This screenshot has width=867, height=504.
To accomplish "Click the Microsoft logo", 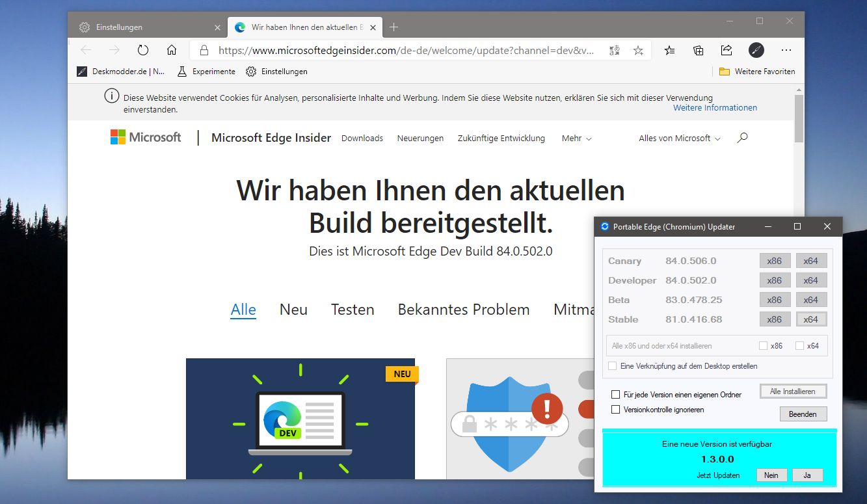I will [146, 137].
